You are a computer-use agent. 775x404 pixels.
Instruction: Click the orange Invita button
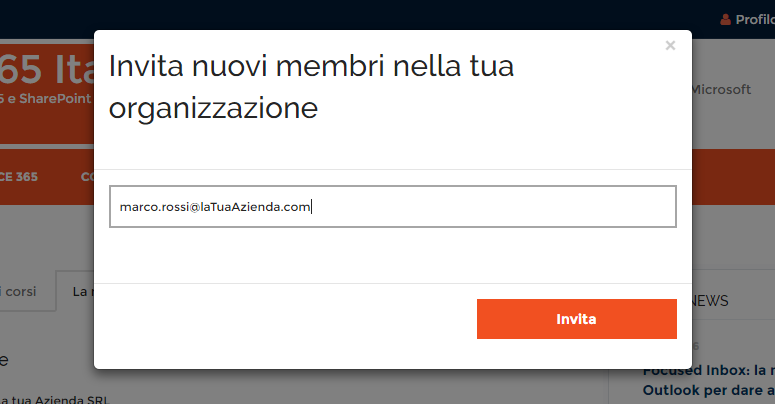(577, 319)
